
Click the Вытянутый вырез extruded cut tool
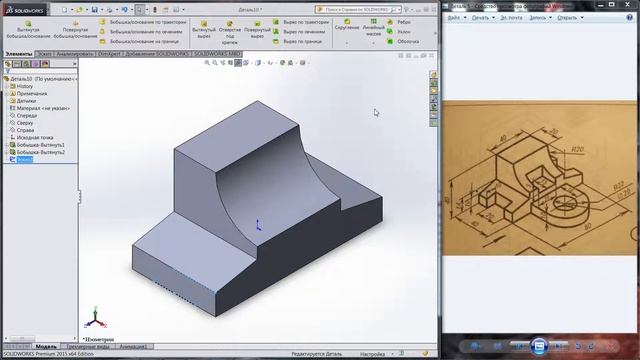point(204,30)
